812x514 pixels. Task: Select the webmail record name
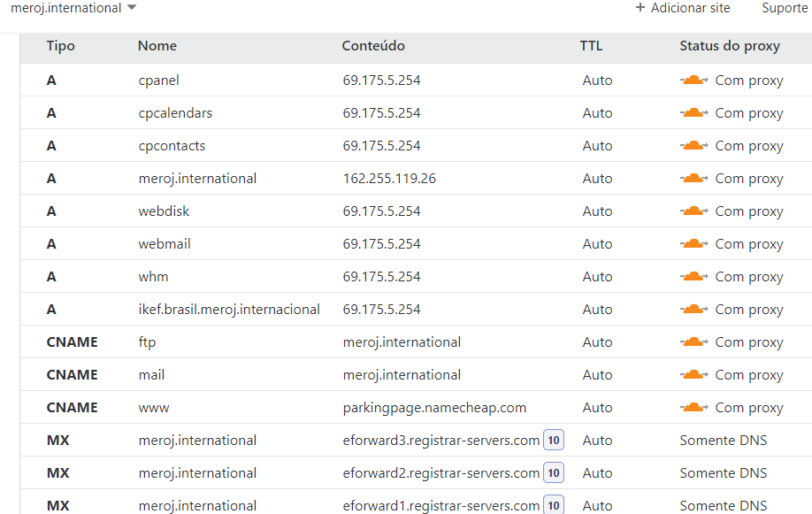165,243
